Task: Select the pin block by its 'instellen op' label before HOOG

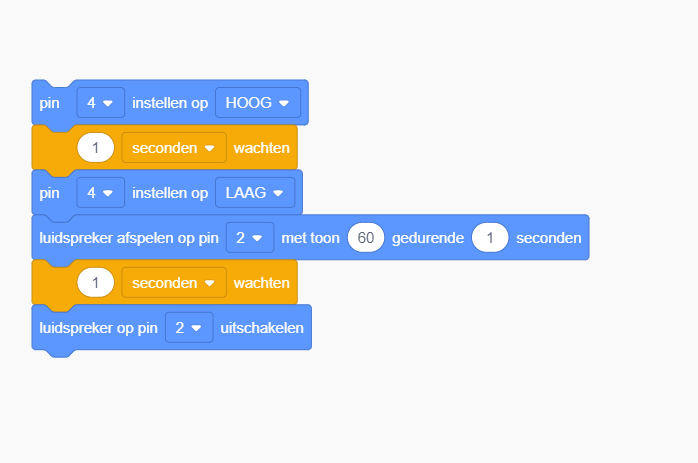Action: coord(170,103)
